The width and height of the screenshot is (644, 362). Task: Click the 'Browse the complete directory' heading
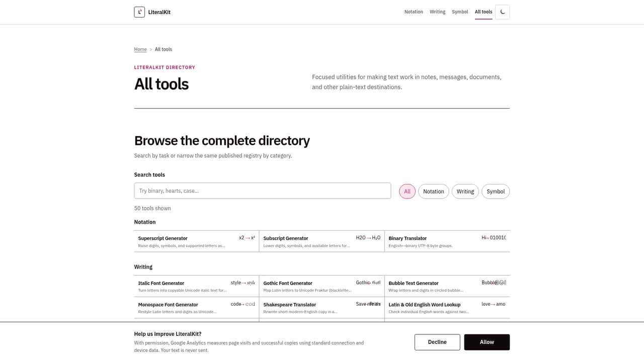pos(222,141)
